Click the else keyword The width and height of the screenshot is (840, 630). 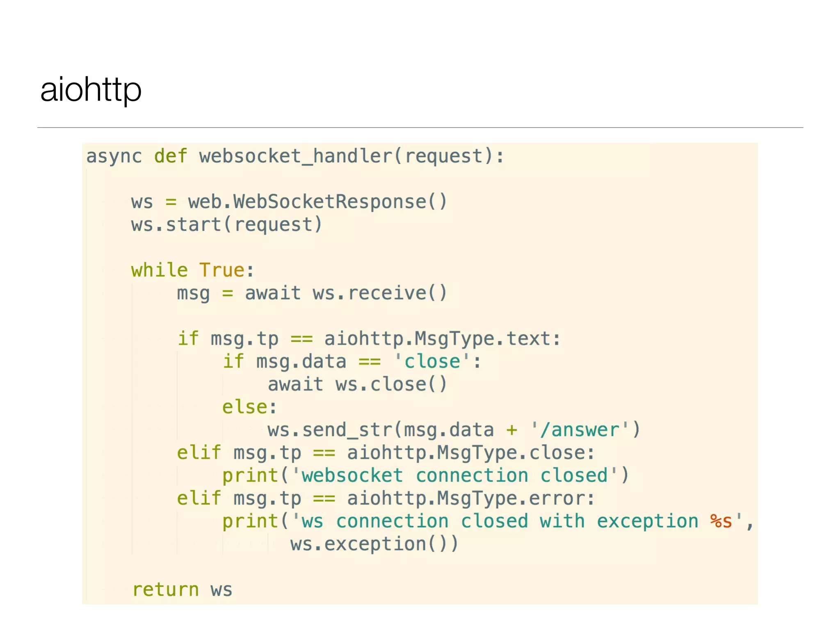click(x=245, y=407)
